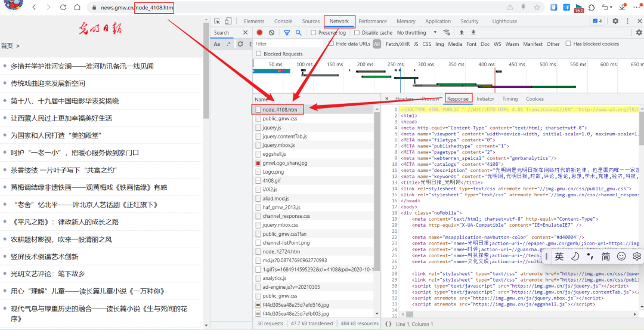
Task: Toggle regex option in Search panel
Action: tap(229, 44)
